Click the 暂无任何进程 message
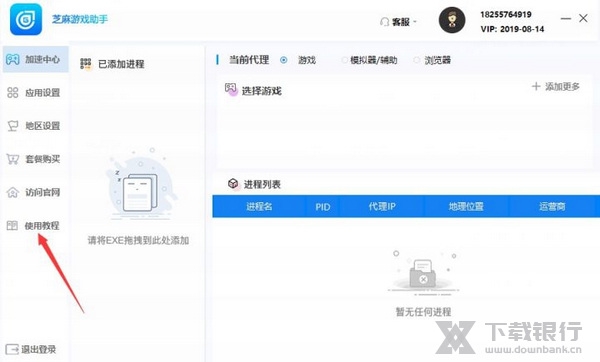600x362 pixels. coord(423,312)
